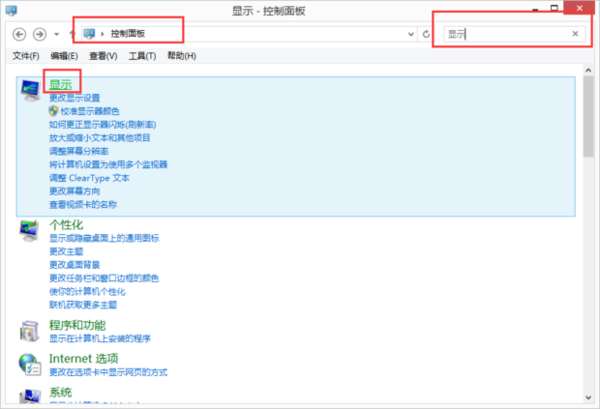Click the 显示 monitor icon
600x409 pixels.
coord(30,90)
